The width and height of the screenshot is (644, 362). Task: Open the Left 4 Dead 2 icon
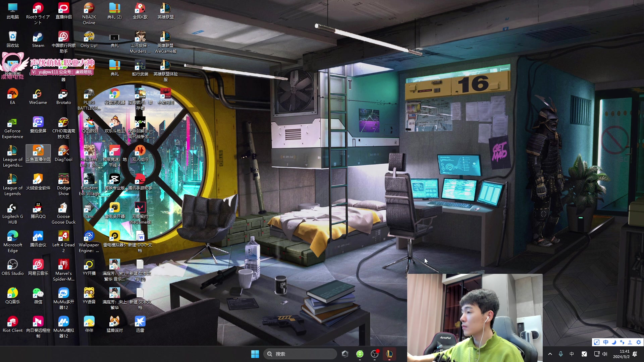pos(63,242)
